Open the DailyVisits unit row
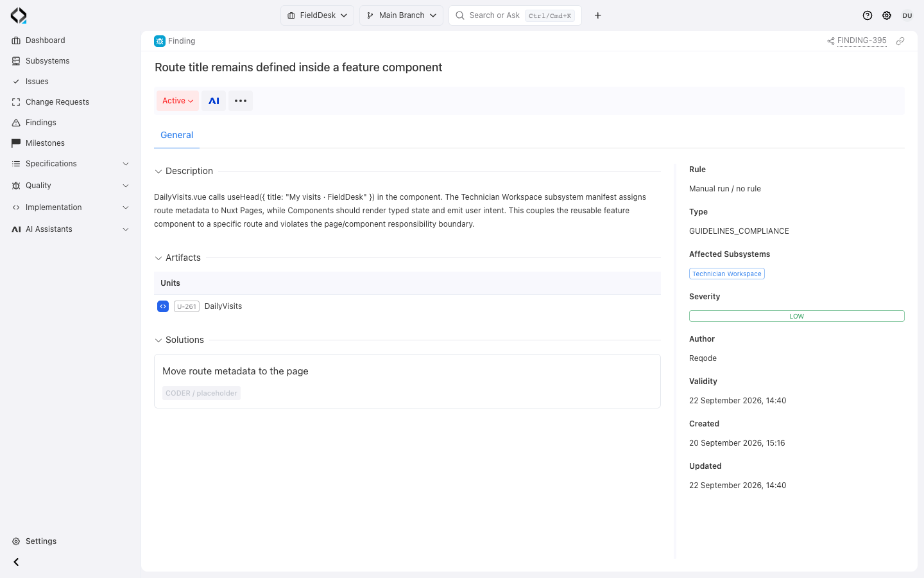 407,306
